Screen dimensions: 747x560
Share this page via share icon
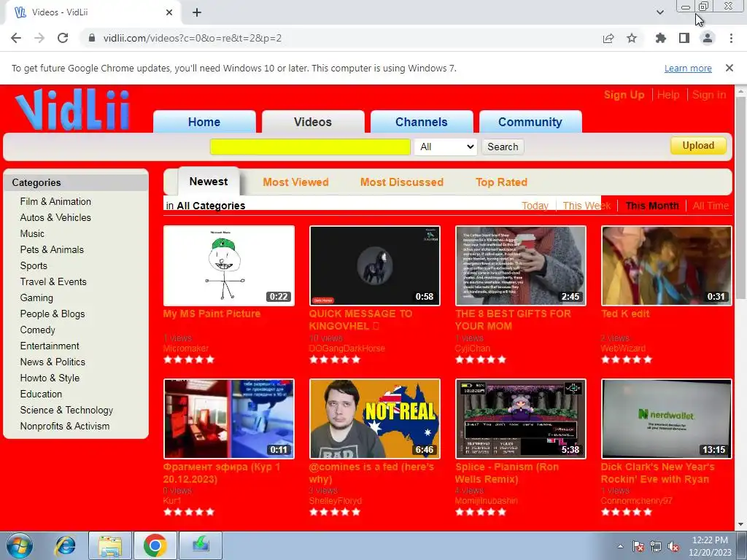click(608, 38)
